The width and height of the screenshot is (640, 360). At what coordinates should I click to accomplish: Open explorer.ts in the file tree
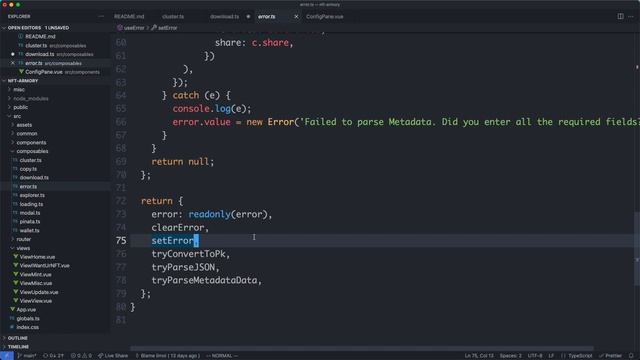pos(32,195)
